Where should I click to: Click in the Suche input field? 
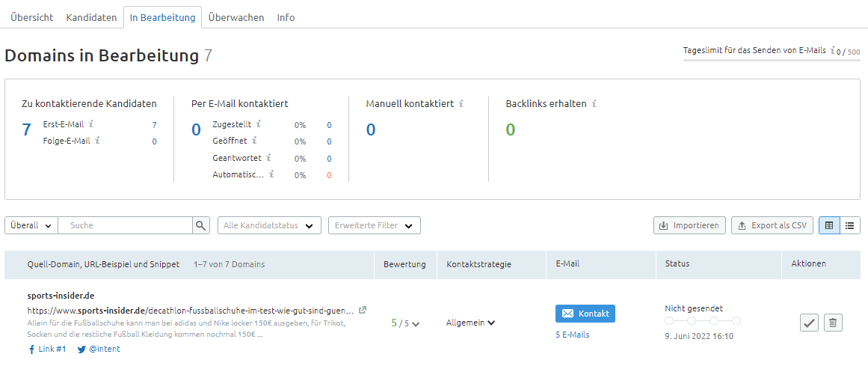click(x=125, y=226)
